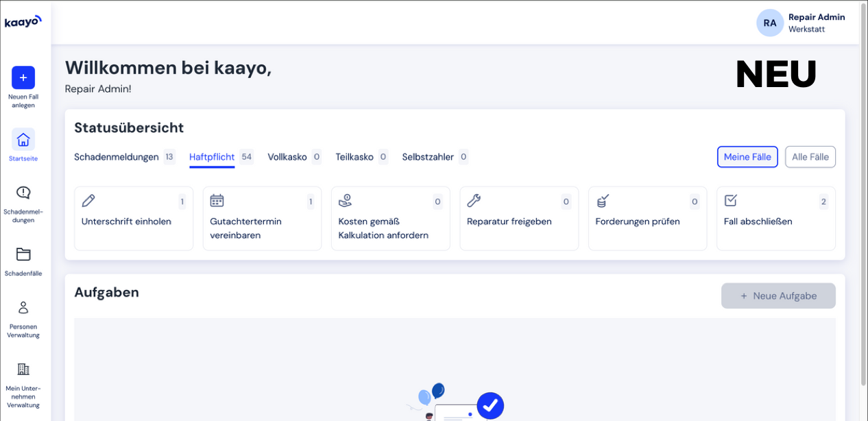Click the count badge 1 on Unterschrift einholen
The height and width of the screenshot is (421, 868).
coord(182,202)
